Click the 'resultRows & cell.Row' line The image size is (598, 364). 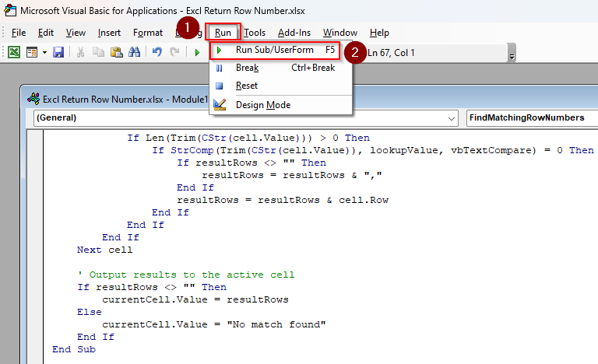click(282, 201)
